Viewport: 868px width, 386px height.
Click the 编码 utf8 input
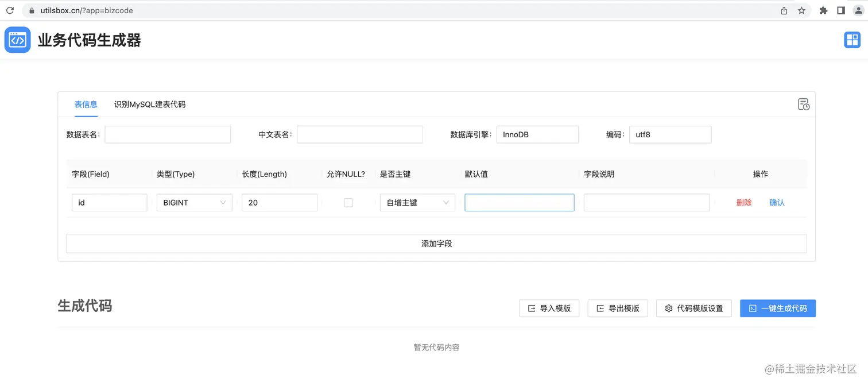click(671, 134)
